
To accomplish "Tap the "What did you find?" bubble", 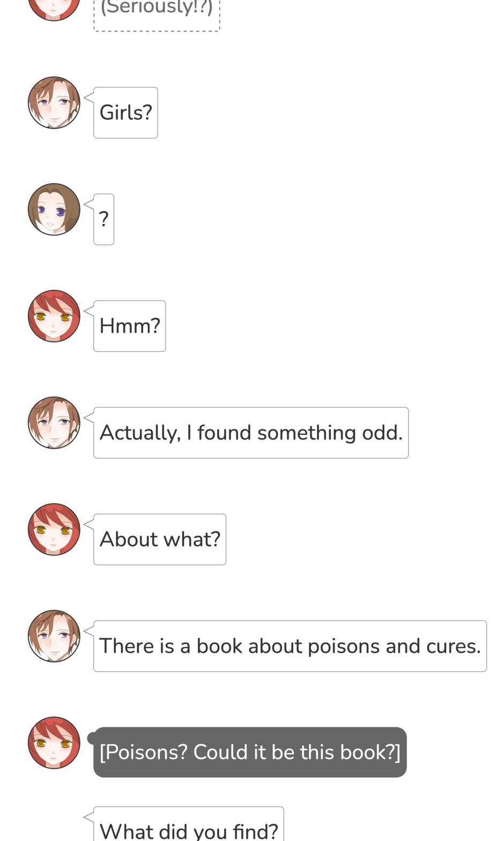I will (x=189, y=824).
